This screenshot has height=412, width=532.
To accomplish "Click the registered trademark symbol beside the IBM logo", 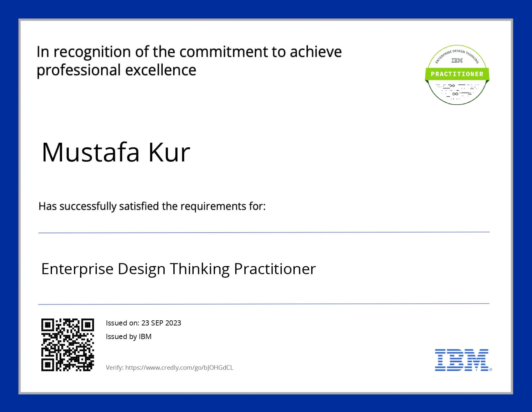I will (491, 369).
